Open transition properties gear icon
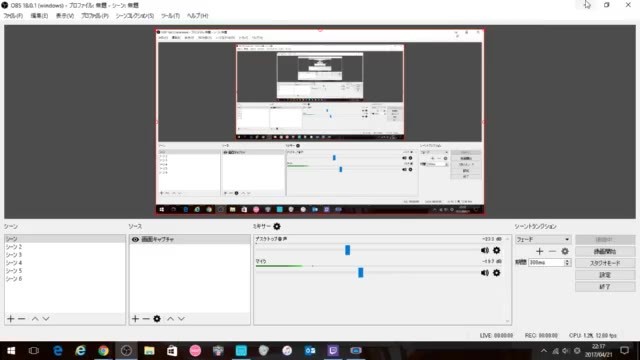640x360 pixels. pyautogui.click(x=565, y=251)
